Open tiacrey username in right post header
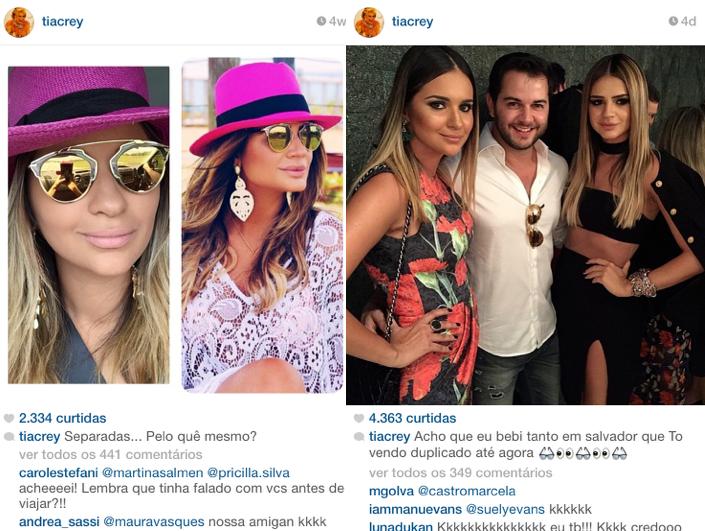 click(x=412, y=22)
